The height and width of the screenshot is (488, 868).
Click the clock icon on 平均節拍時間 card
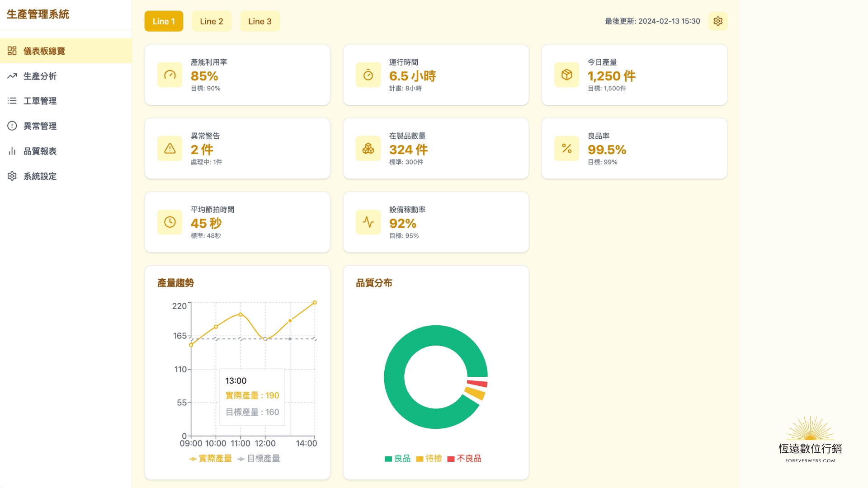(170, 222)
